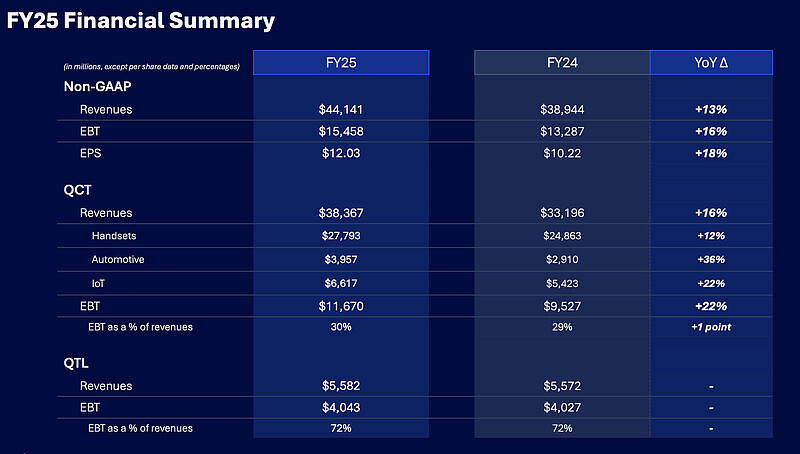This screenshot has width=800, height=454.
Task: Click the FY24 QTL EBT value $4,027
Action: tap(561, 408)
